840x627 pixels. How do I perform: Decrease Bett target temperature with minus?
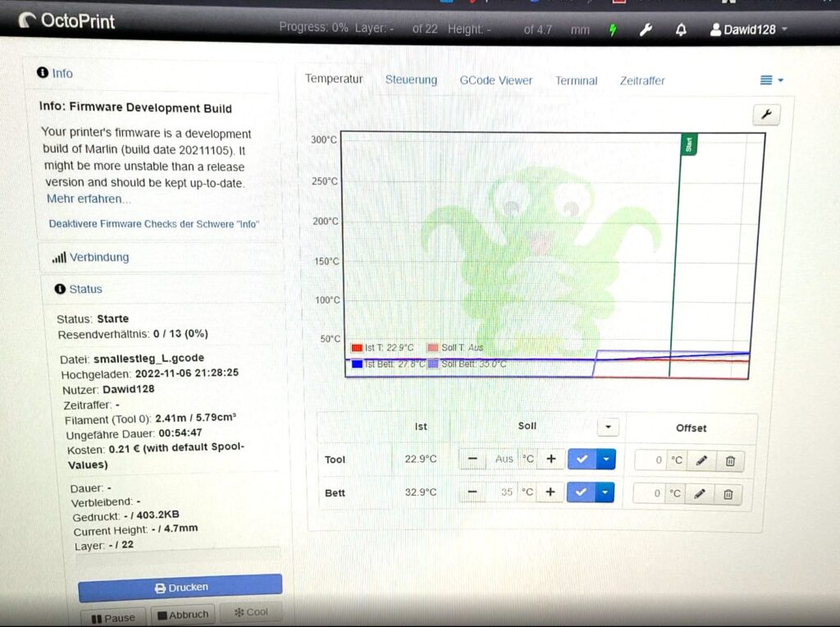[472, 492]
